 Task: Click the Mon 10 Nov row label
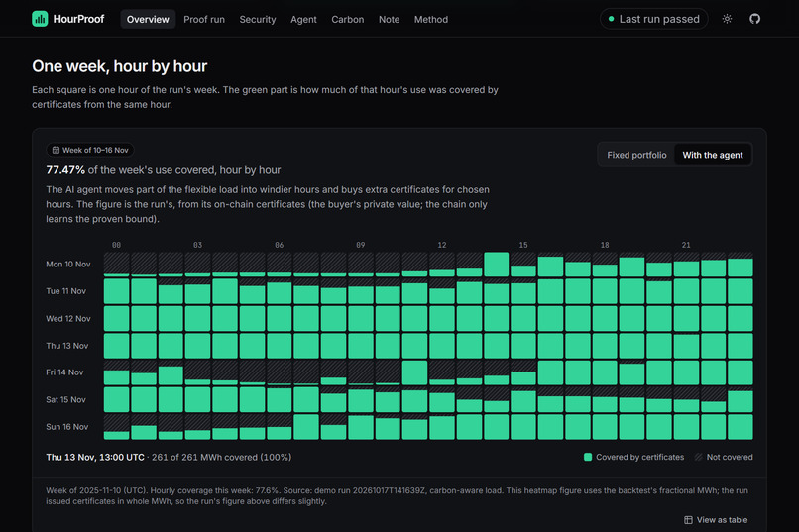point(68,265)
